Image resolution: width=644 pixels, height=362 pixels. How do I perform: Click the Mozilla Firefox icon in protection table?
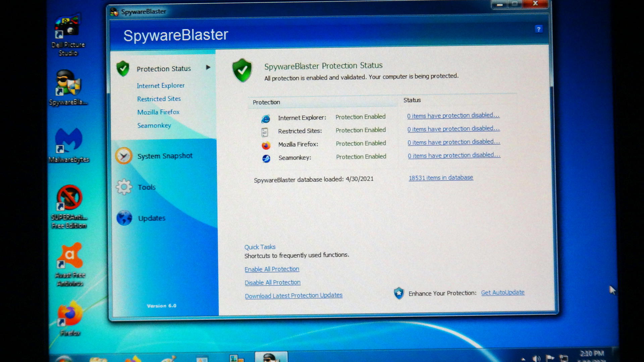click(x=266, y=145)
